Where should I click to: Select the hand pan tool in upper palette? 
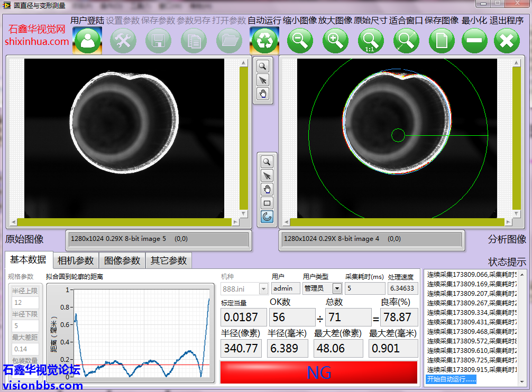pyautogui.click(x=263, y=94)
